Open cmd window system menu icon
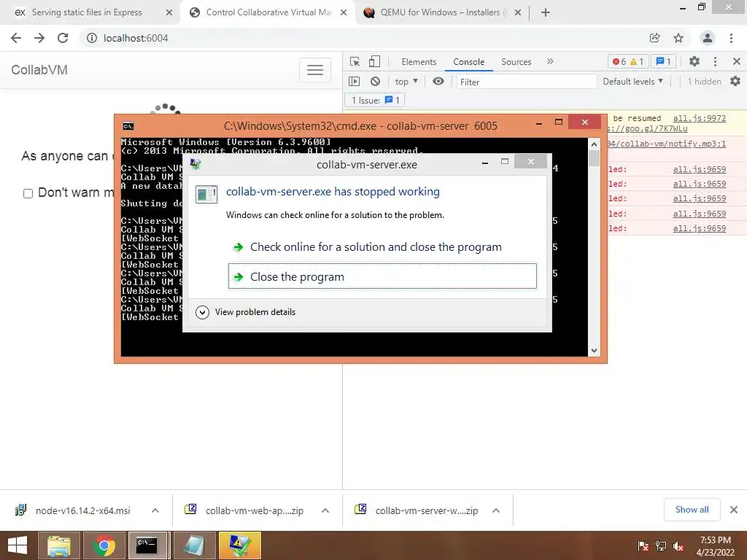The image size is (747, 560). 128,125
